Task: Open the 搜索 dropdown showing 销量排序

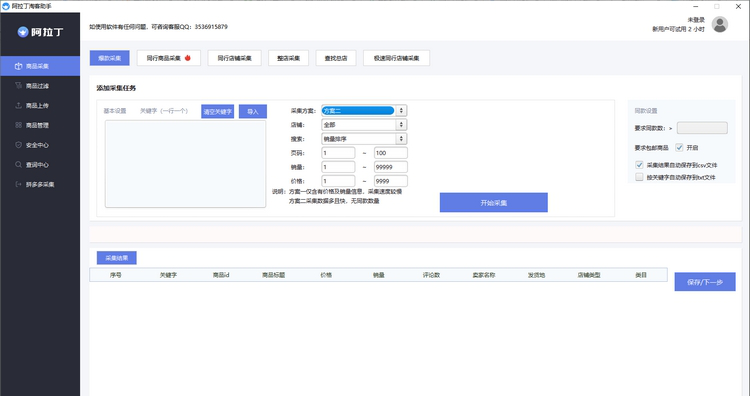Action: pyautogui.click(x=364, y=139)
